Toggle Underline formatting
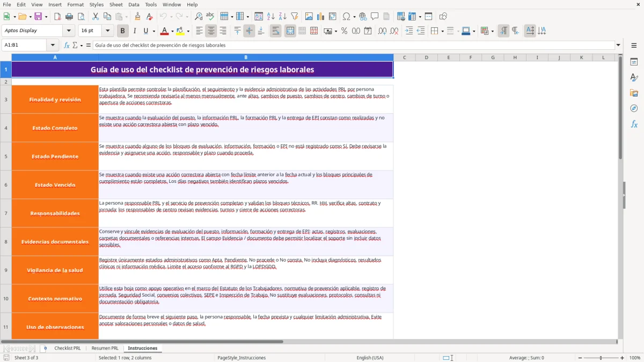 click(145, 31)
